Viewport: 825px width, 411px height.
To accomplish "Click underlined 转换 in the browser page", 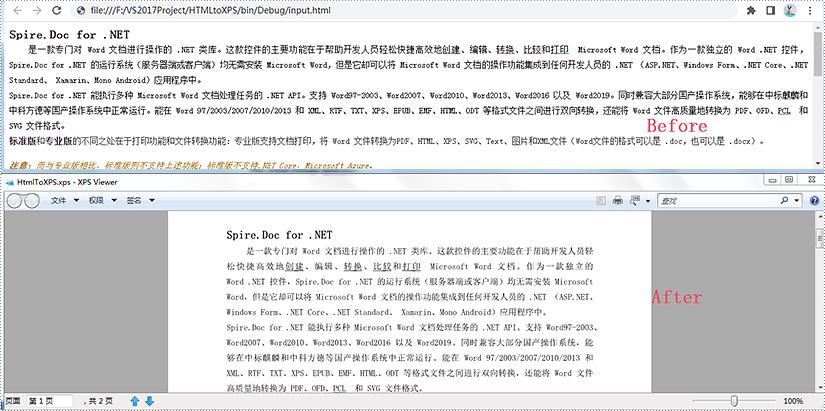I will pyautogui.click(x=505, y=50).
